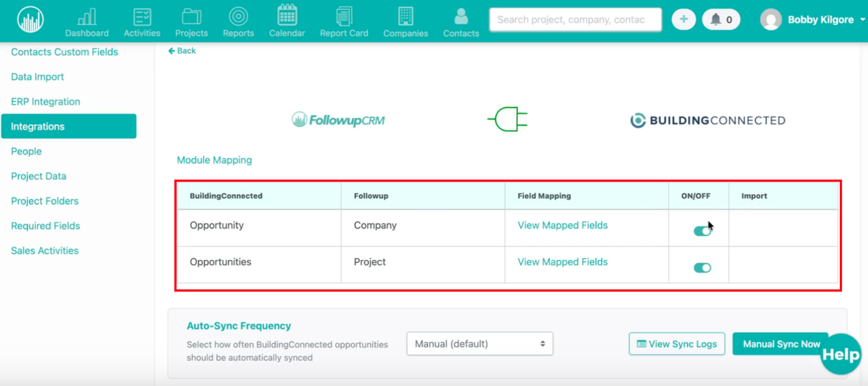Screen dimensions: 868x386
Task: Go back using the Back link
Action: point(182,51)
